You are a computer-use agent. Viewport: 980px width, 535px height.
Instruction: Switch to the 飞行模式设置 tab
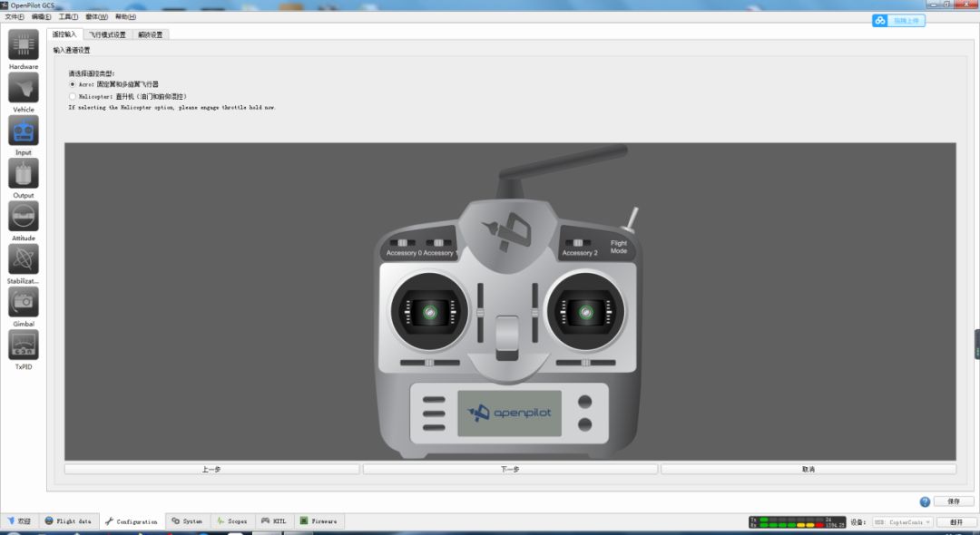pyautogui.click(x=107, y=35)
